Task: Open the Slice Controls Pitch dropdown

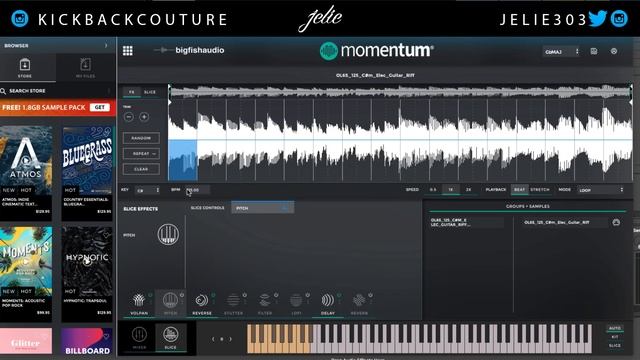Action: tap(262, 208)
